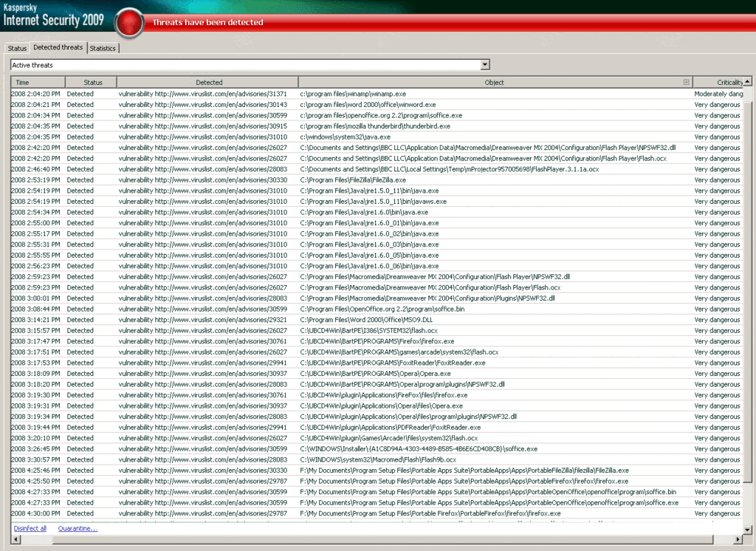756x551 pixels.
Task: Click the advisories/30143 vulnerability text
Action: 202,105
